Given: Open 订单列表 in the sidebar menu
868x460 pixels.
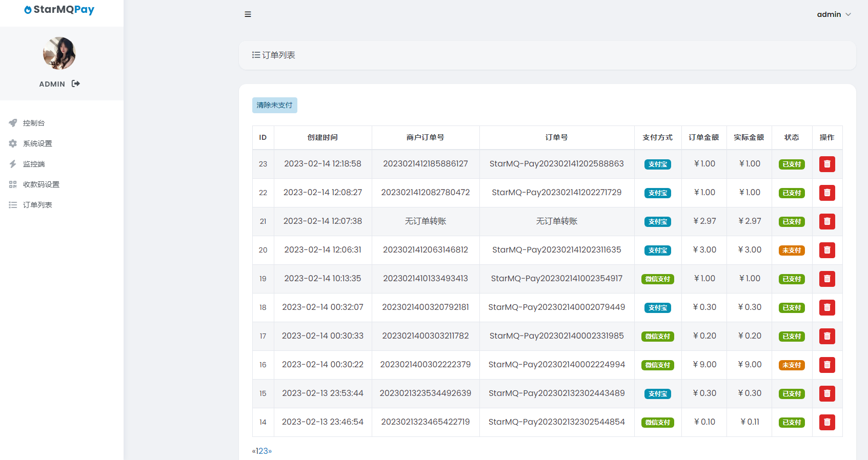Looking at the screenshot, I should coord(37,205).
